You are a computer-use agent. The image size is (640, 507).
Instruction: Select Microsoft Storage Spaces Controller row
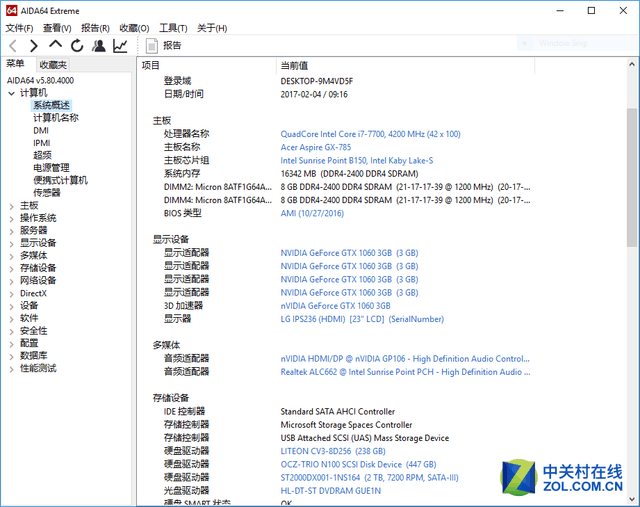click(x=346, y=425)
